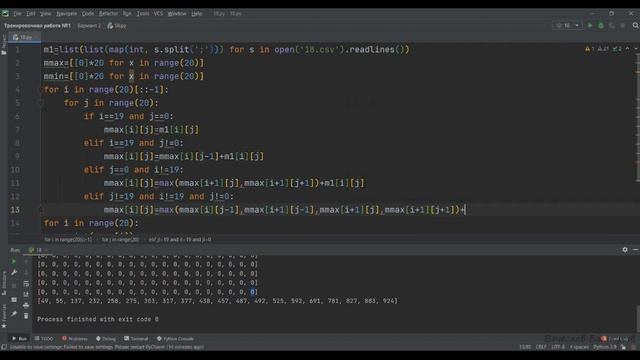Click the down-arrow icon in Run panel

26,272
